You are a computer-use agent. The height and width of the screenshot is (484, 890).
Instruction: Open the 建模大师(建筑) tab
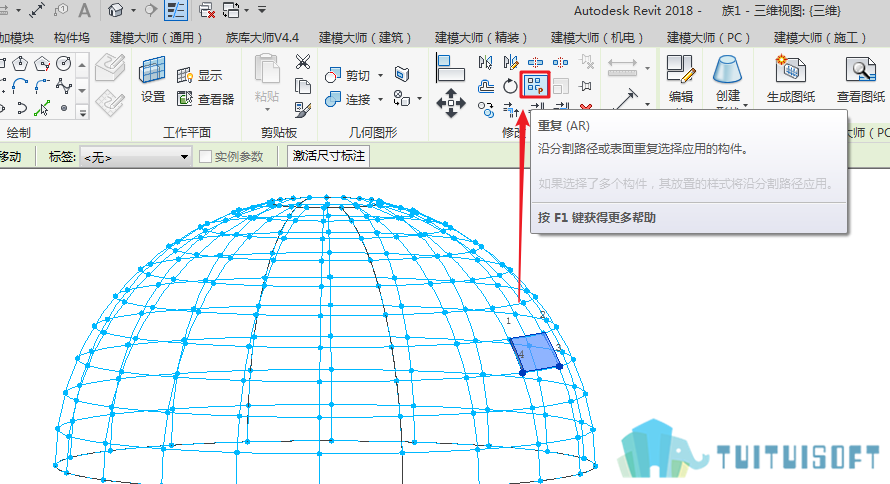click(365, 37)
